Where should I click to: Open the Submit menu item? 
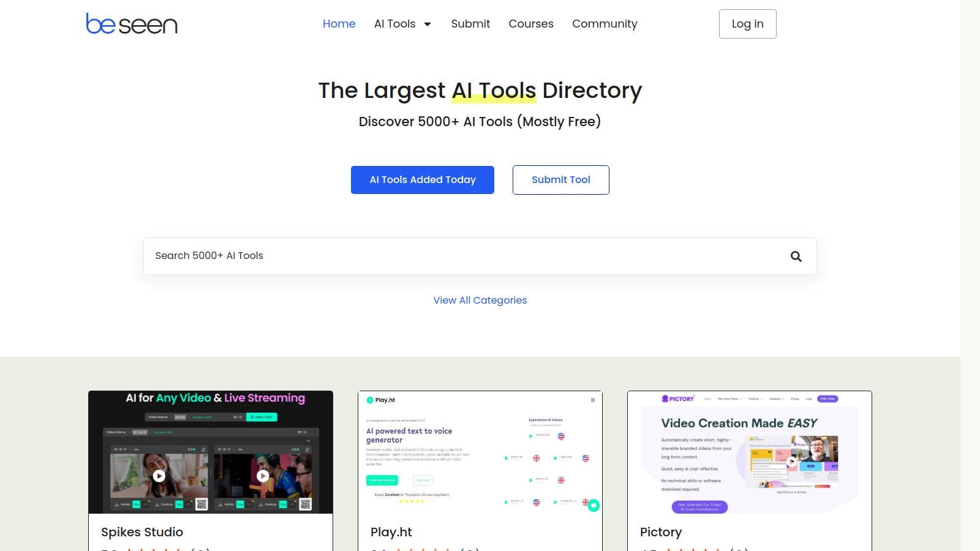[x=470, y=24]
